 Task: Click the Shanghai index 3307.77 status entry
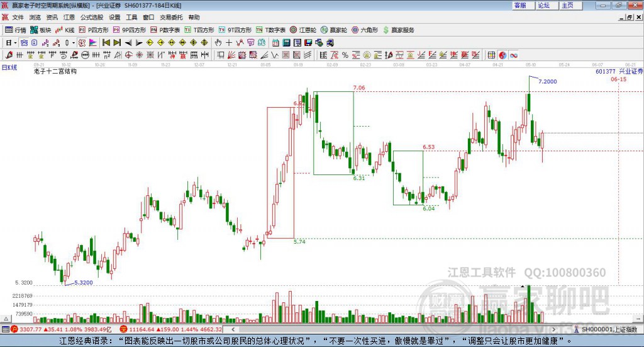(60, 329)
